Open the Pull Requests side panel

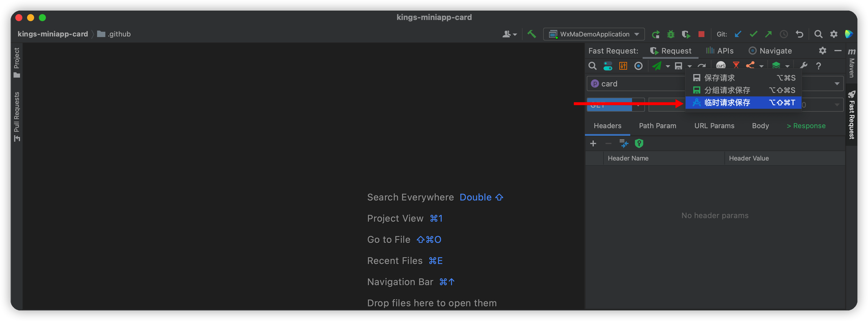(16, 116)
